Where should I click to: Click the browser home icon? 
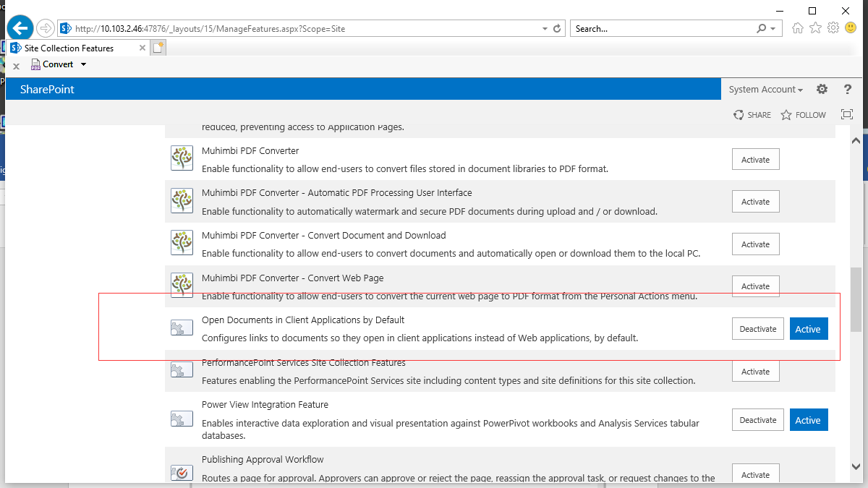[798, 28]
